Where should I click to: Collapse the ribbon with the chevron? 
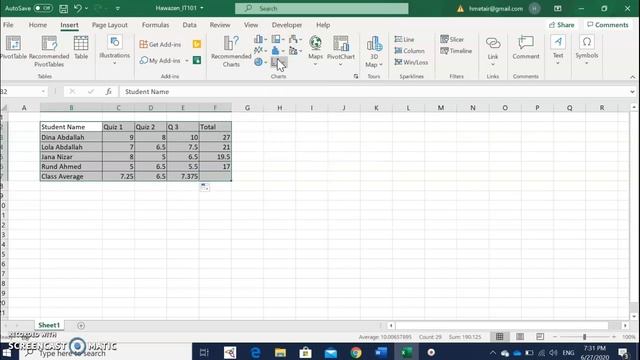pyautogui.click(x=633, y=77)
